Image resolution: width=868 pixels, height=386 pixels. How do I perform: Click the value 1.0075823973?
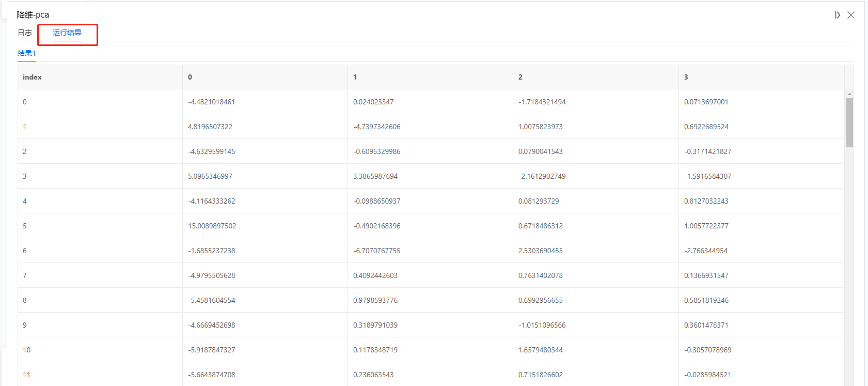point(541,127)
